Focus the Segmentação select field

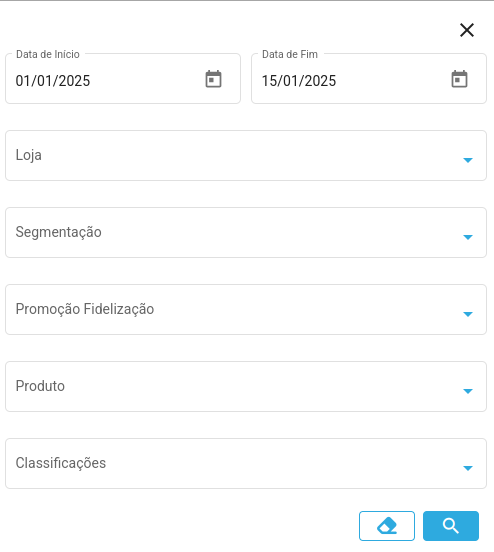point(246,232)
